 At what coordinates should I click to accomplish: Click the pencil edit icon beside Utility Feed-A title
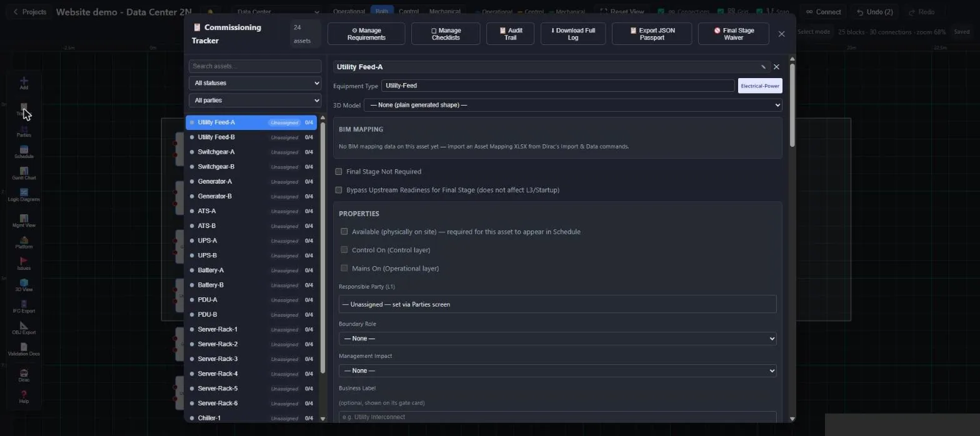click(763, 67)
